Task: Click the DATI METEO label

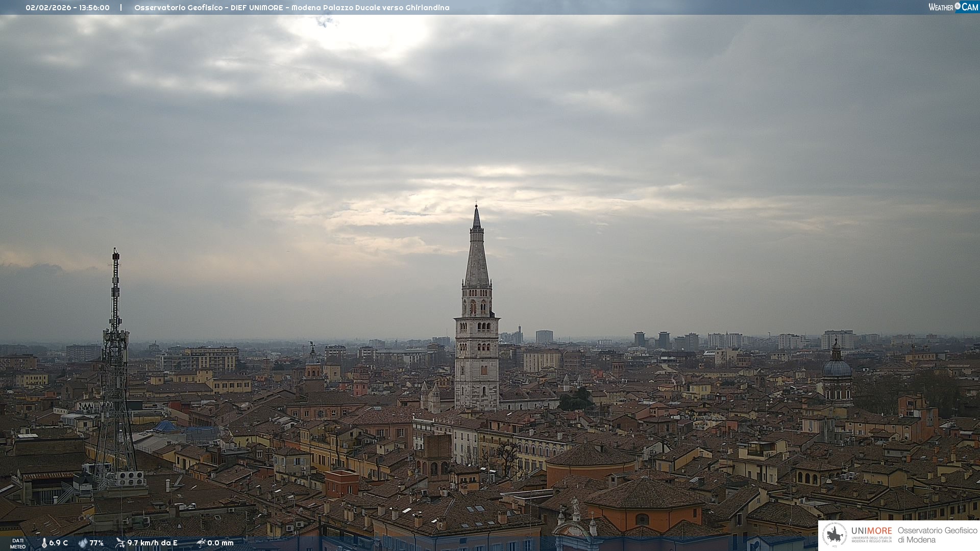Action: (18, 543)
